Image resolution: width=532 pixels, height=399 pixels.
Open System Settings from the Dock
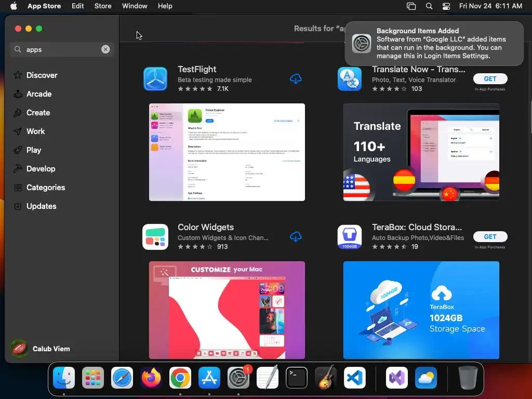click(238, 378)
